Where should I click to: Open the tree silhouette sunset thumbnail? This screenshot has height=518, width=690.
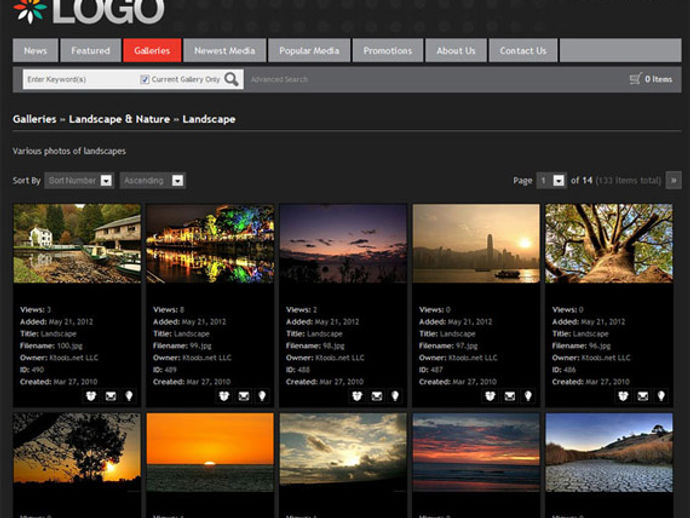77,452
